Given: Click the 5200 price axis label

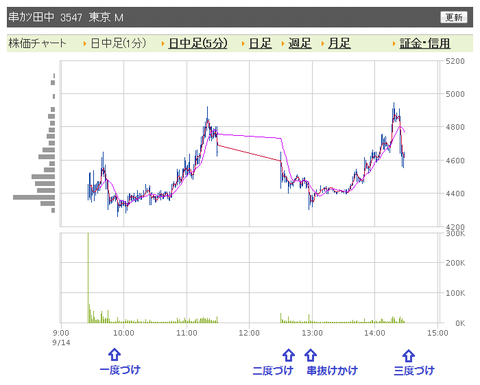Looking at the screenshot, I should click(x=455, y=61).
